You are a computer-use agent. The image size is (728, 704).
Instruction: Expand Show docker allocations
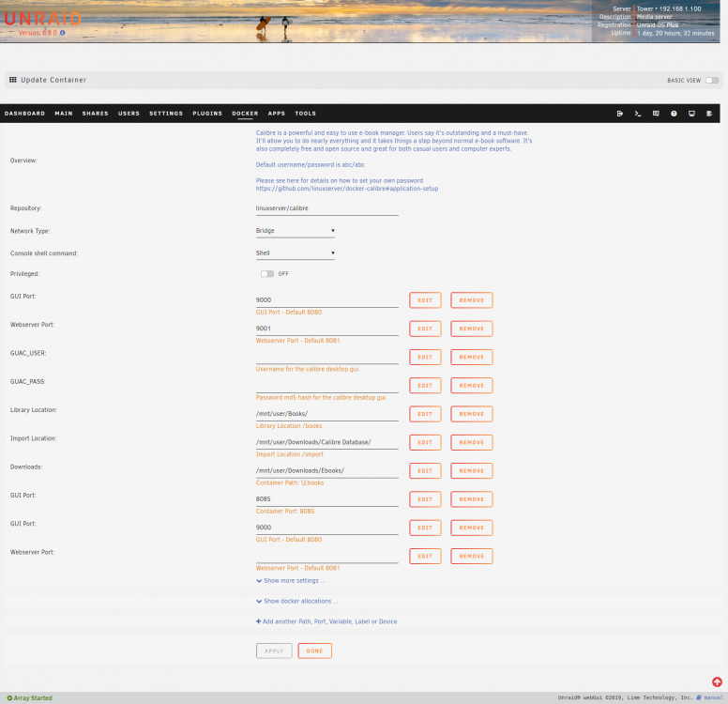pos(296,602)
